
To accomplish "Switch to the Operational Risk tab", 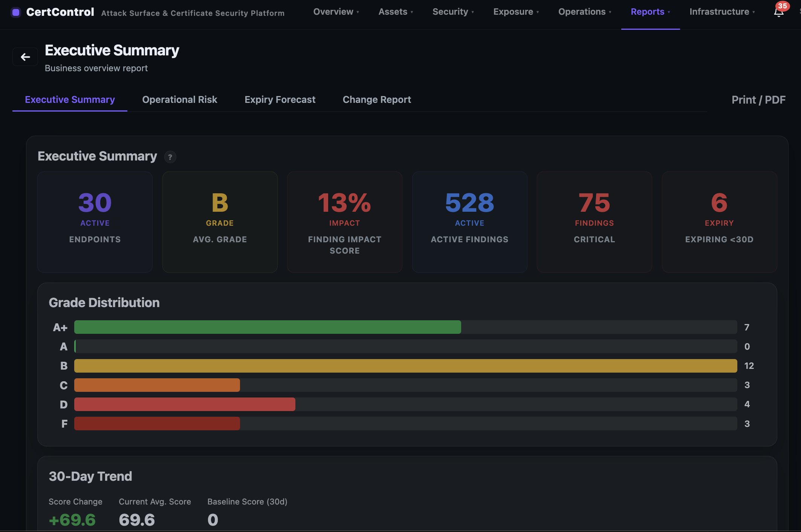I will pos(180,99).
